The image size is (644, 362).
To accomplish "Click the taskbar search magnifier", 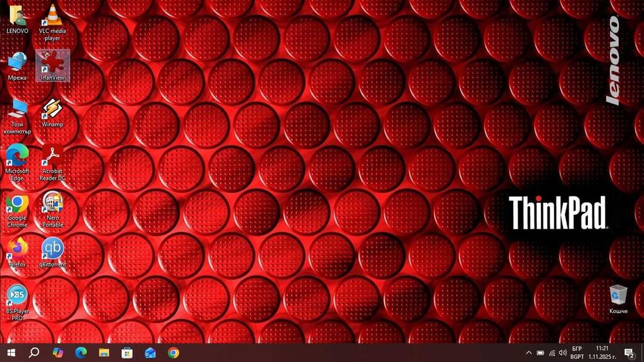I will [x=34, y=352].
